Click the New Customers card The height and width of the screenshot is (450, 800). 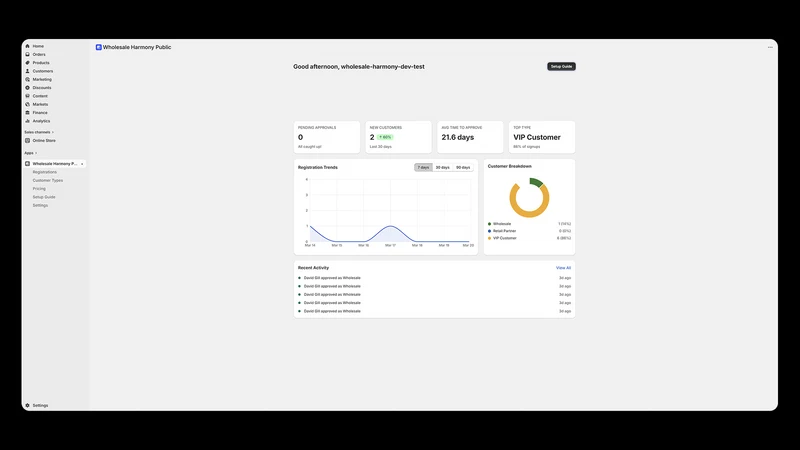pos(398,137)
